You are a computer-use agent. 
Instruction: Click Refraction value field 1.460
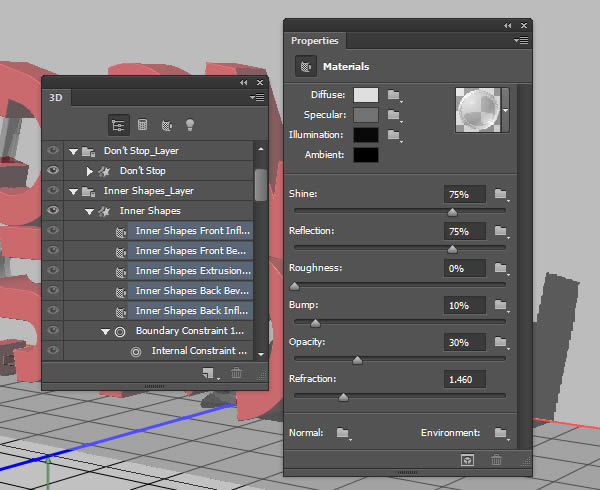[465, 379]
